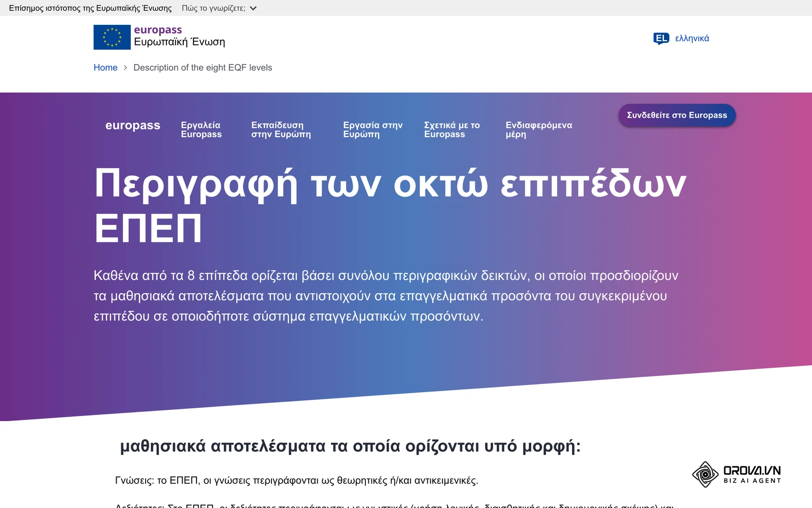Click the europass menu title
812x508 pixels.
tap(132, 125)
